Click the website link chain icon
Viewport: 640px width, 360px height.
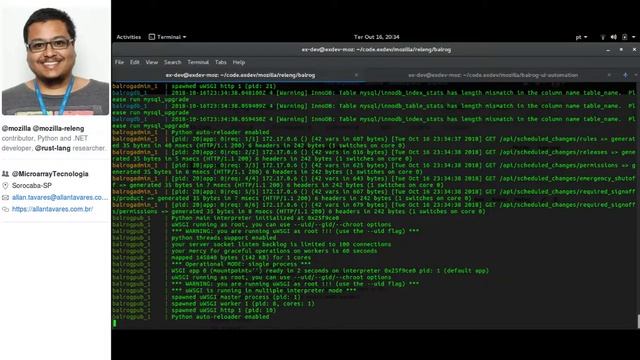pos(5,209)
